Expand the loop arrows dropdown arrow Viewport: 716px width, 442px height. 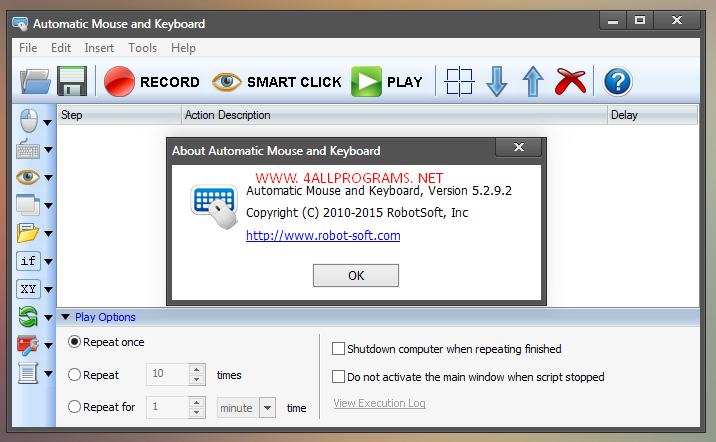point(48,317)
